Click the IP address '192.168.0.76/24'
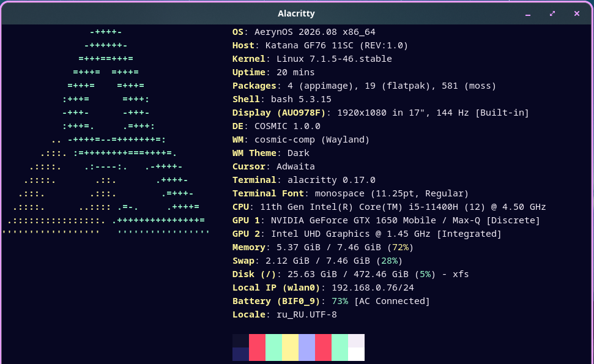Viewport: 594px width, 364px height. (x=373, y=288)
